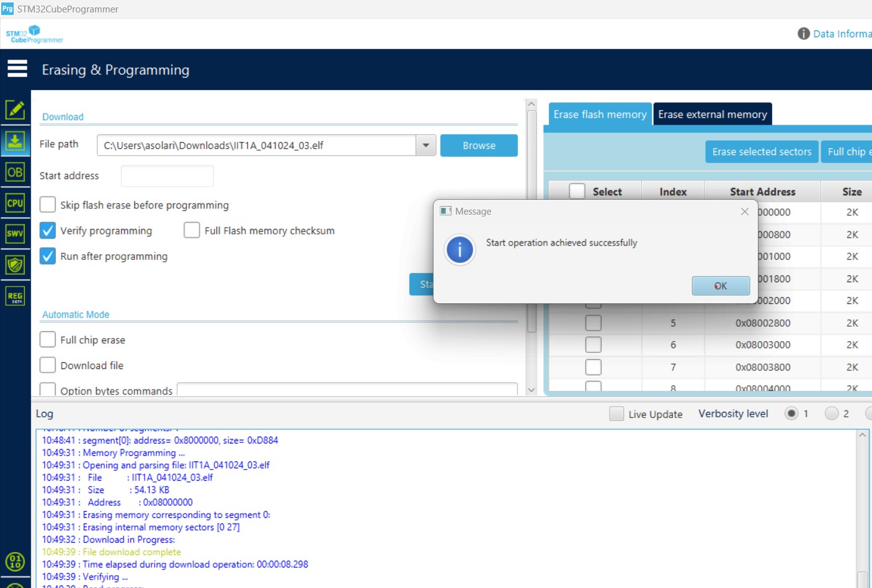This screenshot has width=872, height=588.
Task: Click log line 'File download complete'
Action: click(112, 552)
